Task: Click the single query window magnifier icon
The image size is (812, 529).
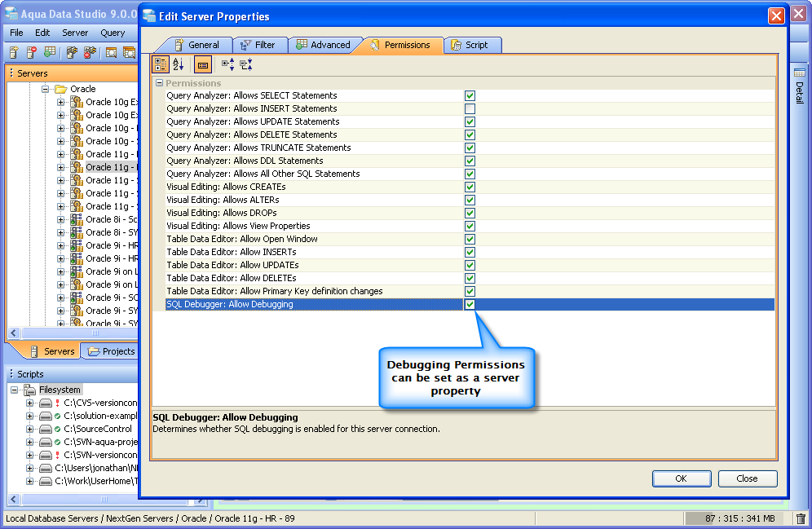Action: pyautogui.click(x=112, y=52)
